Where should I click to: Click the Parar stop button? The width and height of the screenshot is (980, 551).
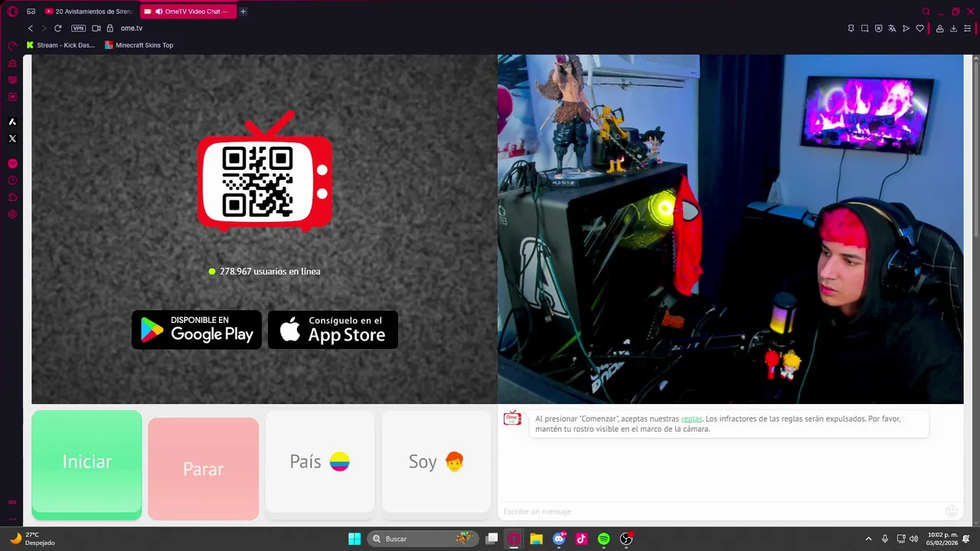click(x=203, y=469)
